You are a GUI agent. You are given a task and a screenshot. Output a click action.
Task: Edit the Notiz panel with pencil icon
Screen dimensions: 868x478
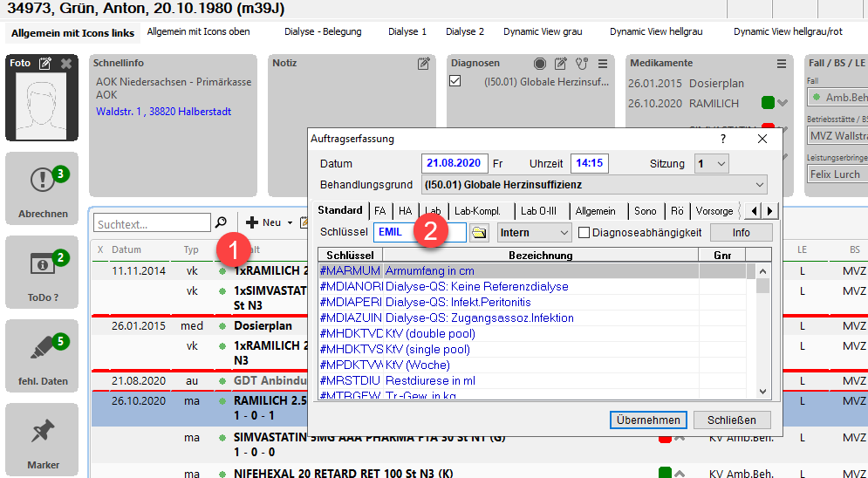click(424, 64)
